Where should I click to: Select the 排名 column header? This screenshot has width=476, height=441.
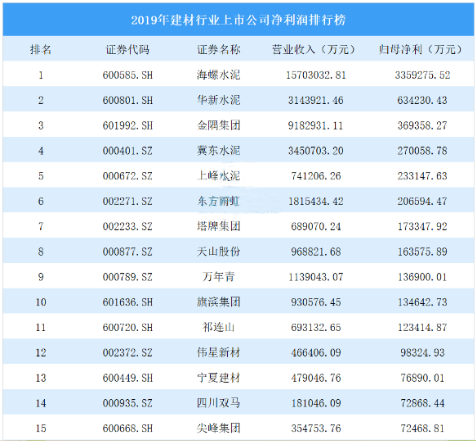tap(41, 50)
